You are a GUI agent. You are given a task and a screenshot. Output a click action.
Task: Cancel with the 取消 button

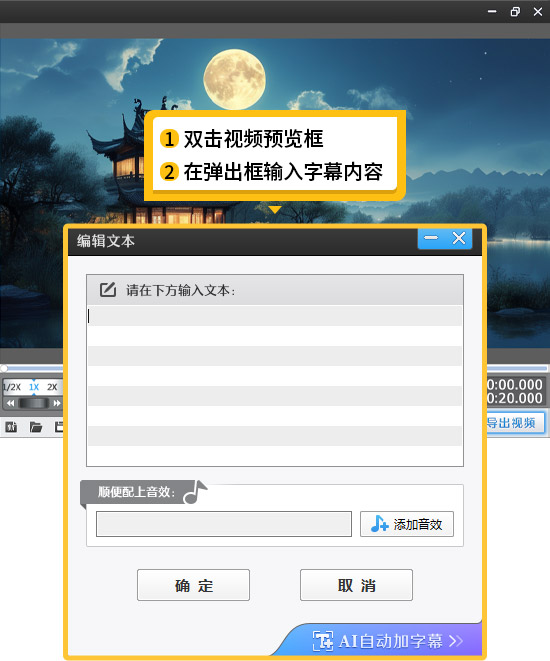356,585
